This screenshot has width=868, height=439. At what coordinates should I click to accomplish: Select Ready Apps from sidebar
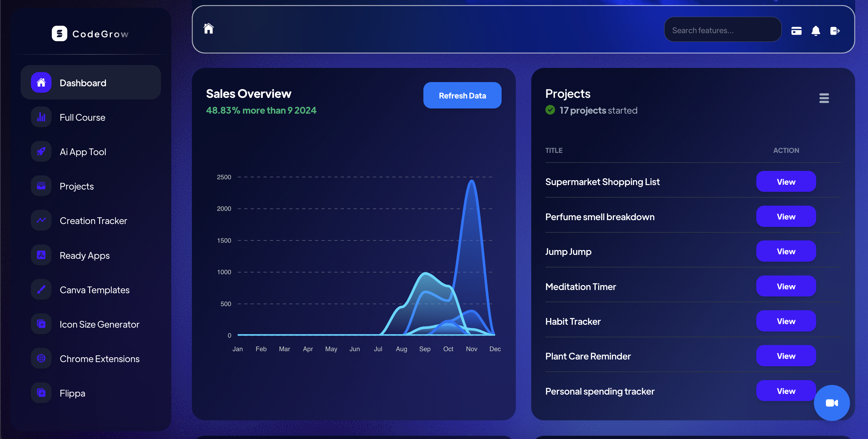84,255
